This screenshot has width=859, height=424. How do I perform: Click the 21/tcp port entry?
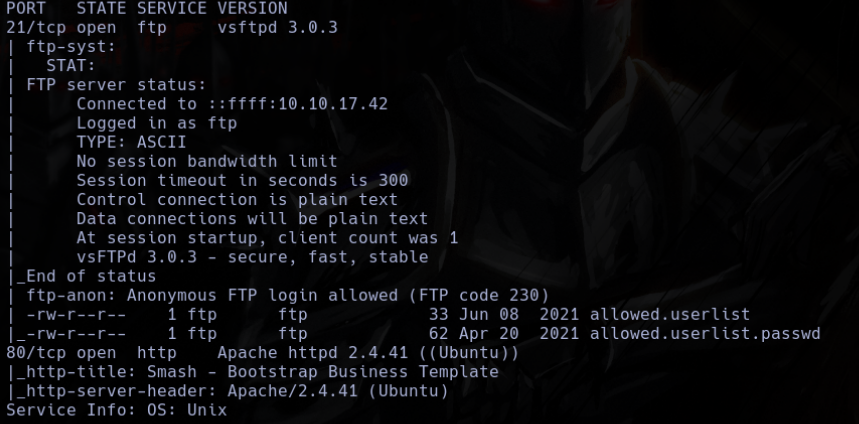pos(36,27)
